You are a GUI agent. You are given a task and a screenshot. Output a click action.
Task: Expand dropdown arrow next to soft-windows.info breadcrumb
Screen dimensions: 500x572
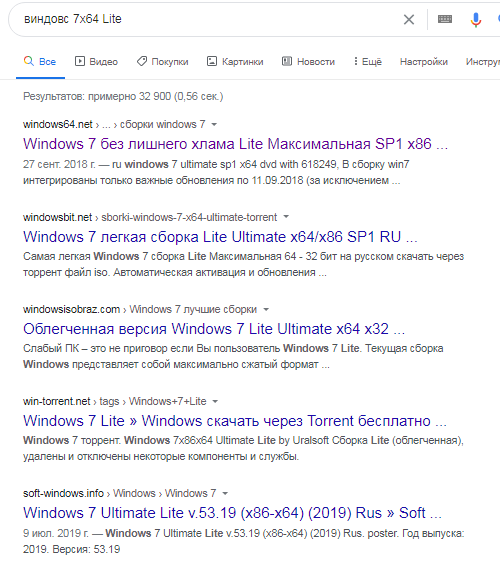(225, 494)
